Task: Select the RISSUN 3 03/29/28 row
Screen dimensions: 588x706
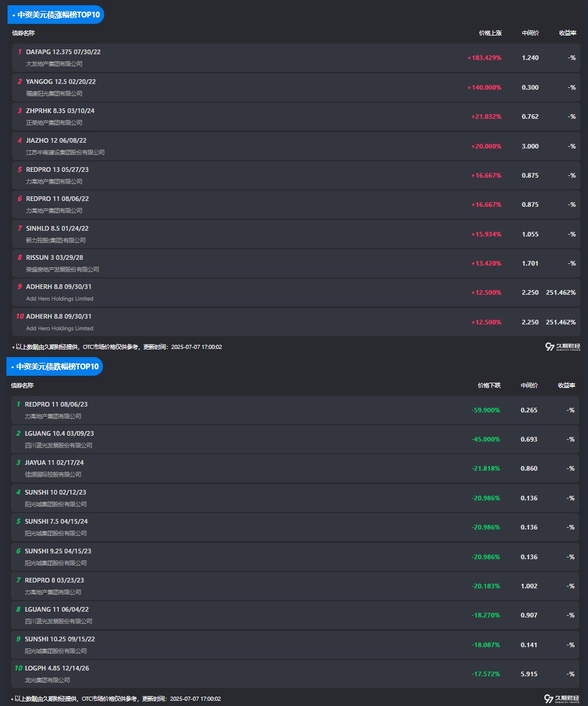Action: pyautogui.click(x=296, y=263)
